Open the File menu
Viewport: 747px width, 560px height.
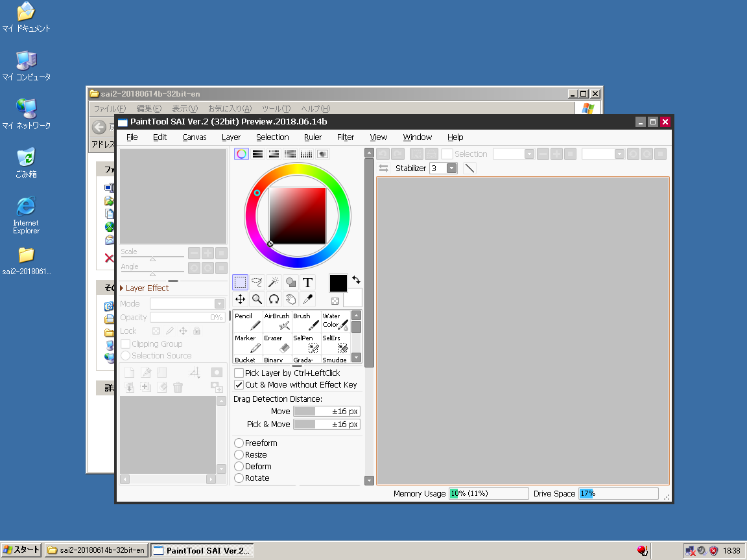point(132,137)
